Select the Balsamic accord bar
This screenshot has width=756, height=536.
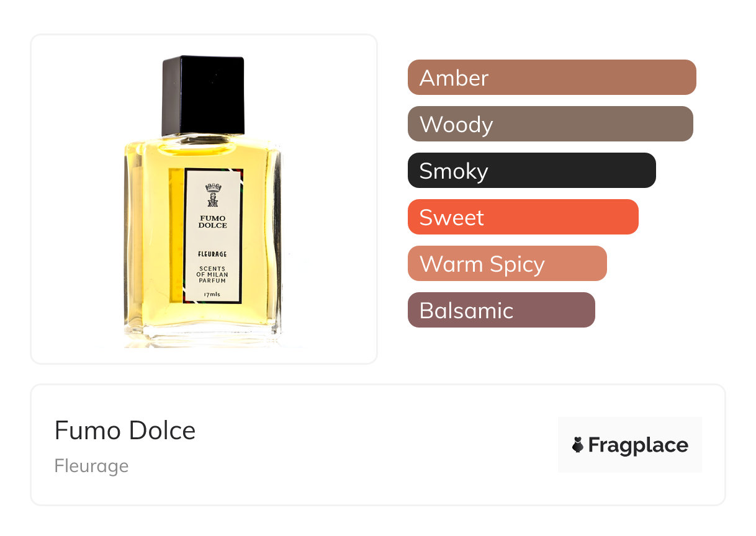coord(502,310)
